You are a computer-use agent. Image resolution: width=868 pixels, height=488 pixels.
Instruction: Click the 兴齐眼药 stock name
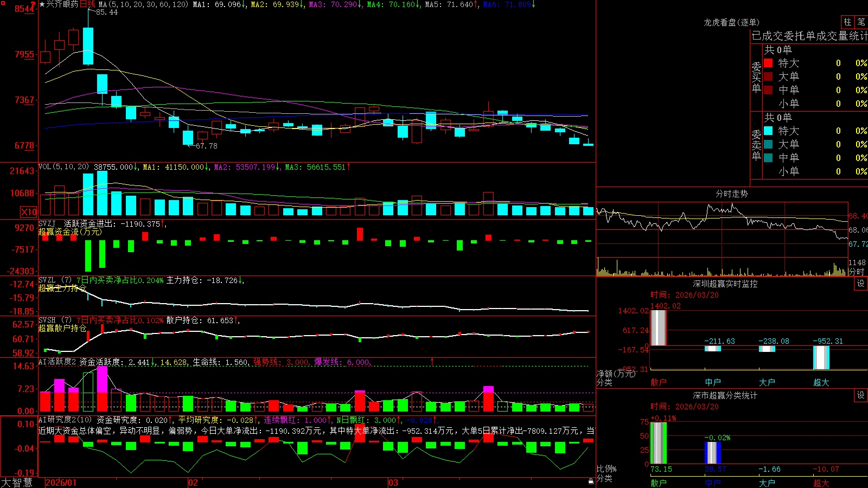62,4
